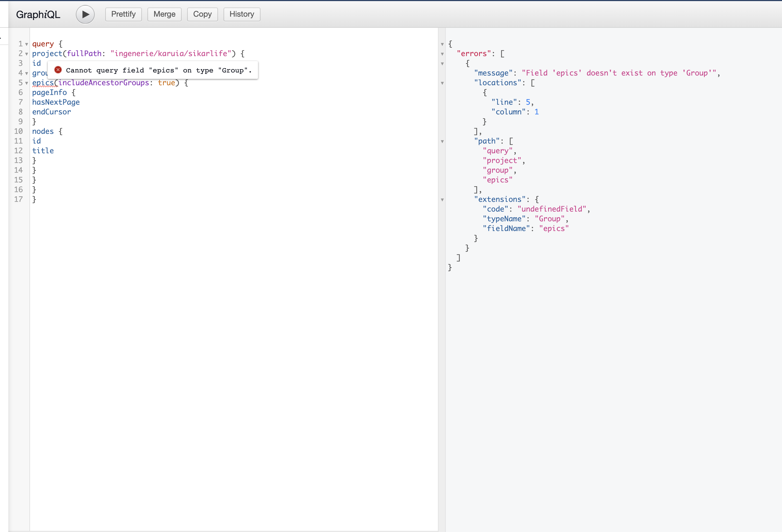Open the History panel
This screenshot has width=782, height=532.
click(242, 14)
